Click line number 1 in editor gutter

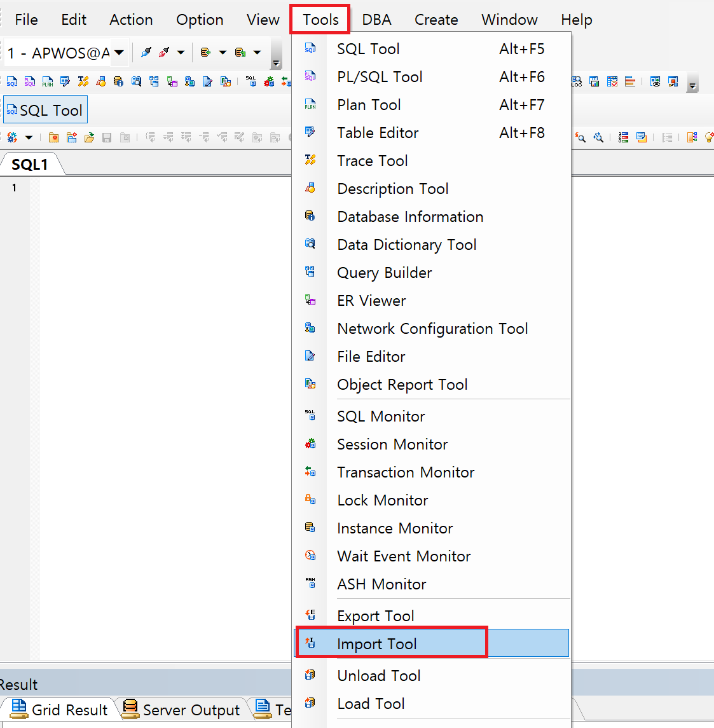[x=15, y=188]
